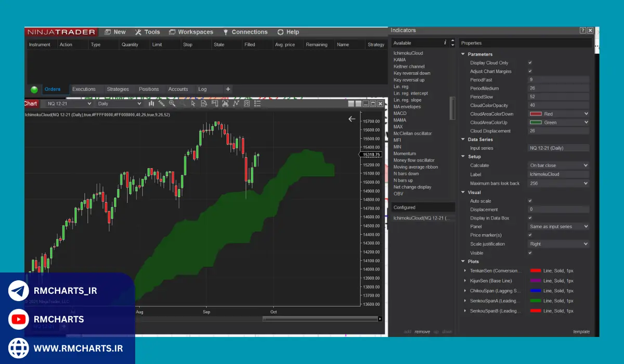Click the PeriodFast input field
Viewport: 624px width, 364px height.
558,80
